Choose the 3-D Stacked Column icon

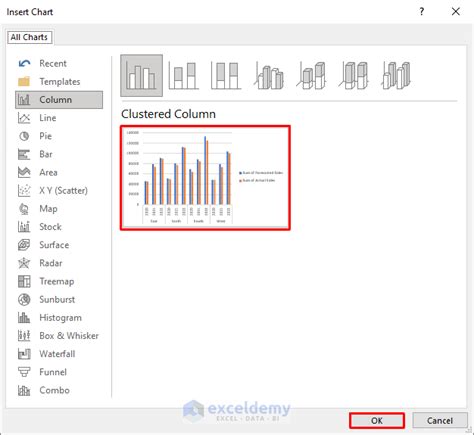coord(311,76)
